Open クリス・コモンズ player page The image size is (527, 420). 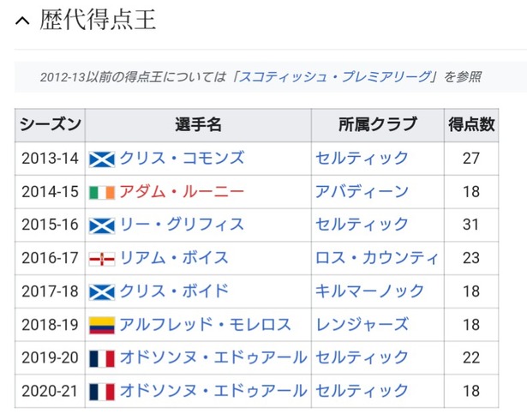[x=182, y=158]
